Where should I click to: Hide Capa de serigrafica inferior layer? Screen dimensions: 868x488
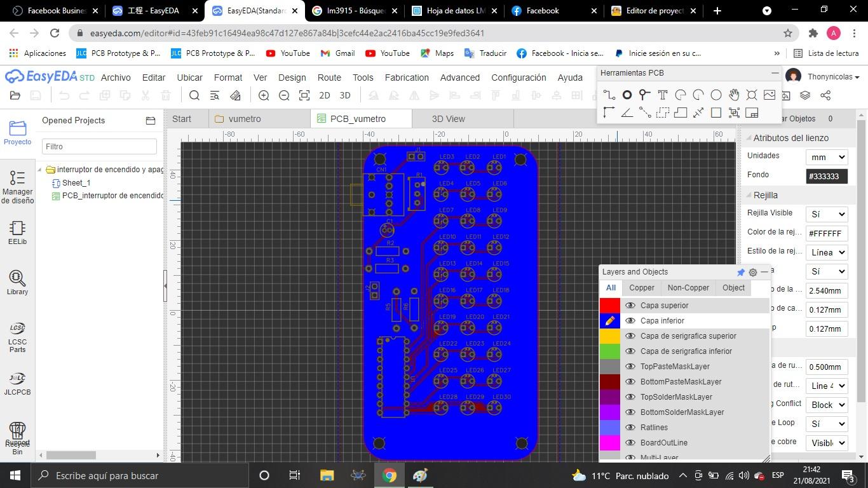tap(630, 351)
